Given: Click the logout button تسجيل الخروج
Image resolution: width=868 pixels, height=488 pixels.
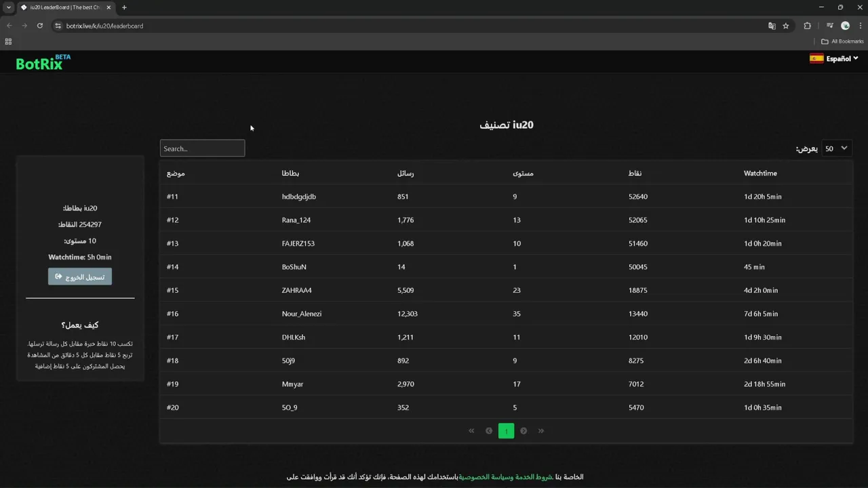Looking at the screenshot, I should [80, 277].
